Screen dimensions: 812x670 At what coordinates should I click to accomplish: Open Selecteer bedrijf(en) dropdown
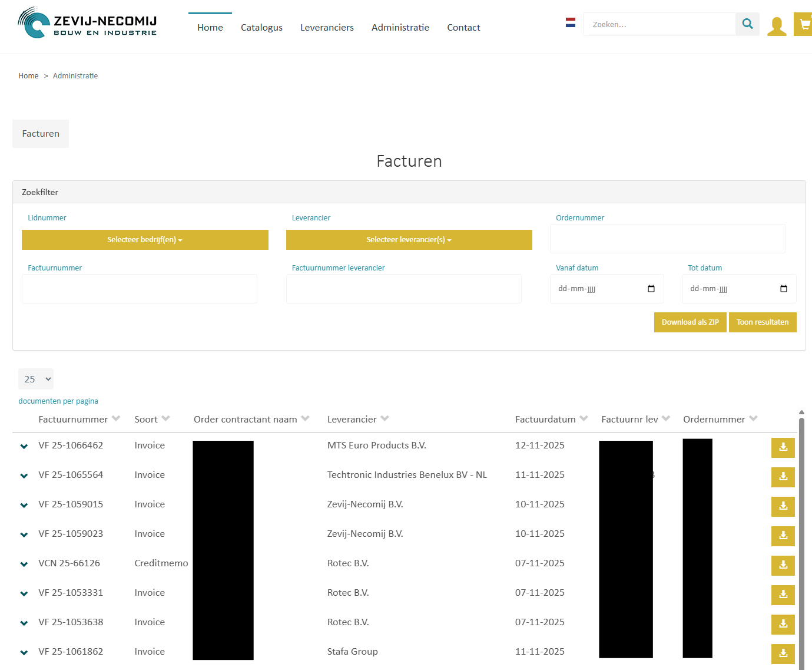click(145, 240)
